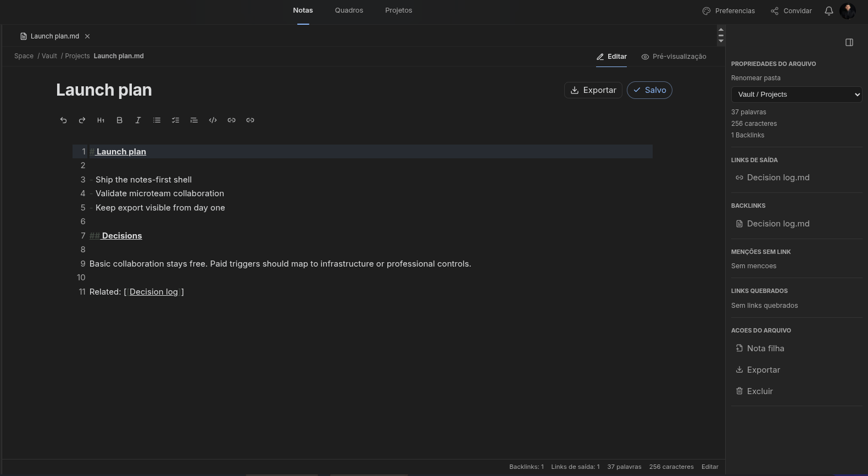The height and width of the screenshot is (476, 868).
Task: Click the editor tab bar scroll up arrow
Action: (721, 29)
